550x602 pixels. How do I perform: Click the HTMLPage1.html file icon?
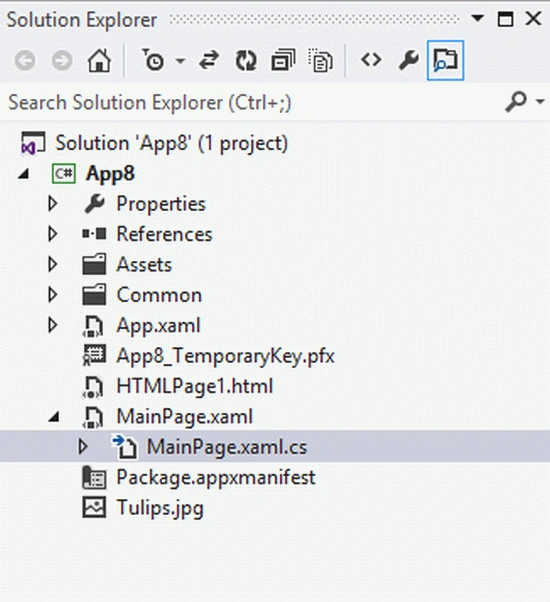point(93,387)
